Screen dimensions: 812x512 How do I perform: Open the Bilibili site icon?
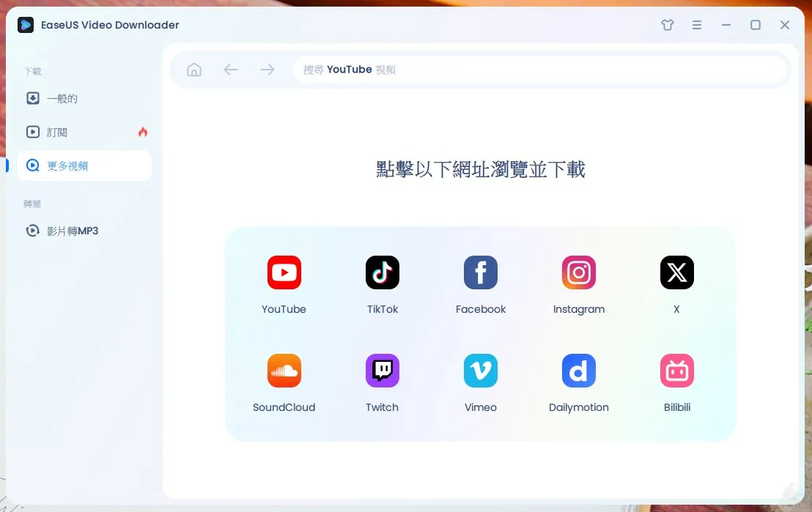677,371
